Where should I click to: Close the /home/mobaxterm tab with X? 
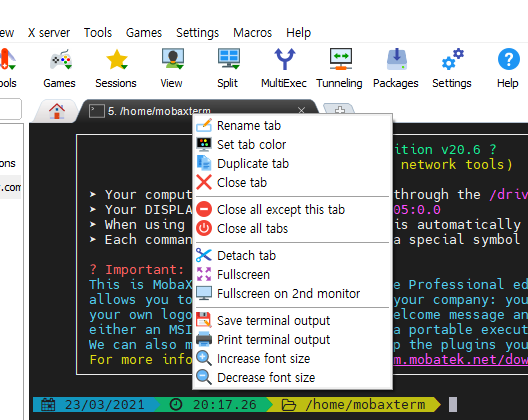[x=301, y=110]
